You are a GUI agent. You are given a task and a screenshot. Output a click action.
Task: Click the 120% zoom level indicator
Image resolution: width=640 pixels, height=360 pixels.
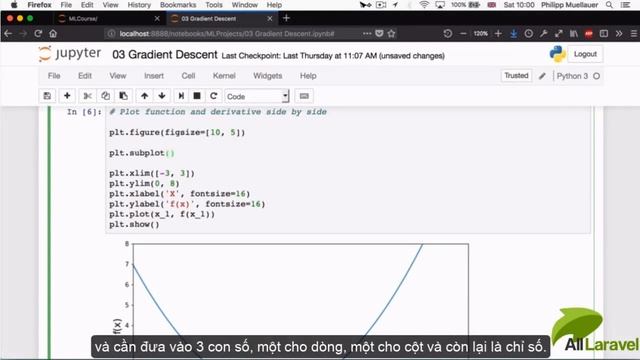(480, 33)
